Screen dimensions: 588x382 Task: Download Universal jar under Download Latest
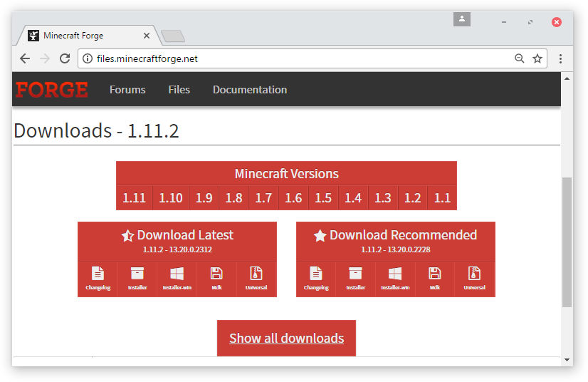(x=256, y=277)
